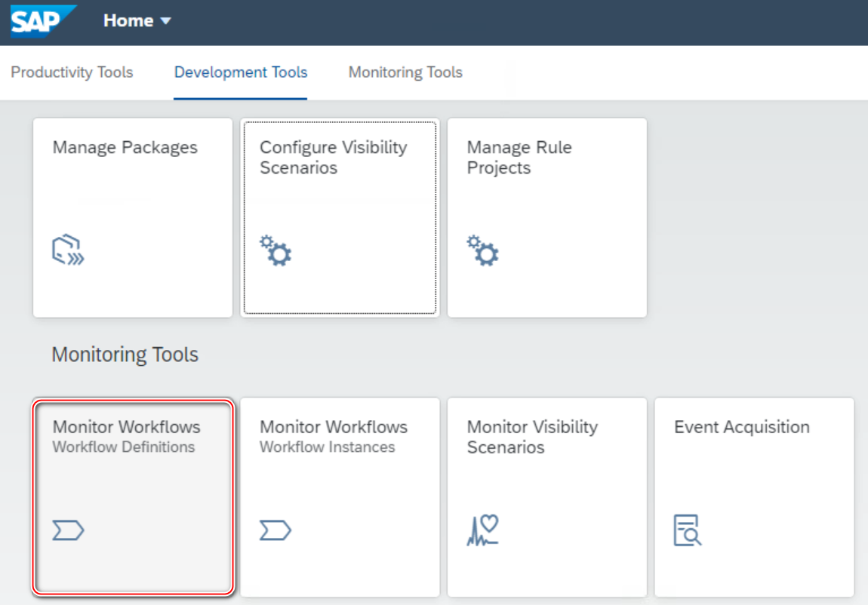Switch to the Productivity Tools tab
The image size is (868, 605).
(72, 72)
